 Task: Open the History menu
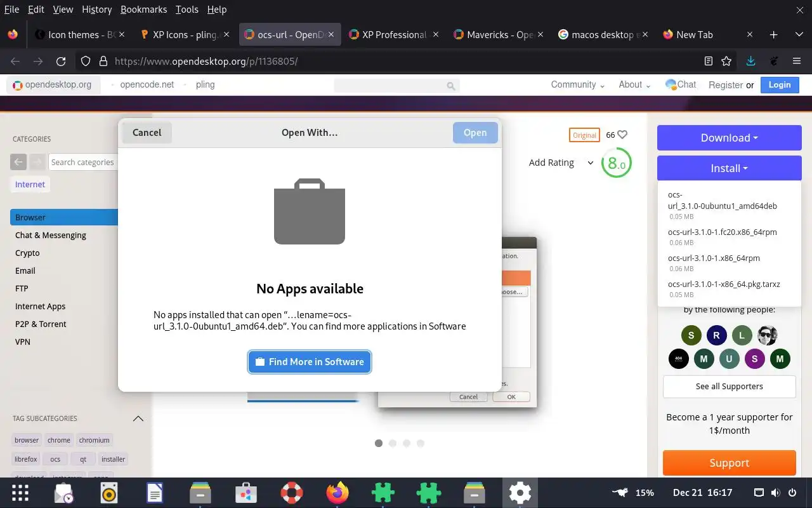point(96,10)
